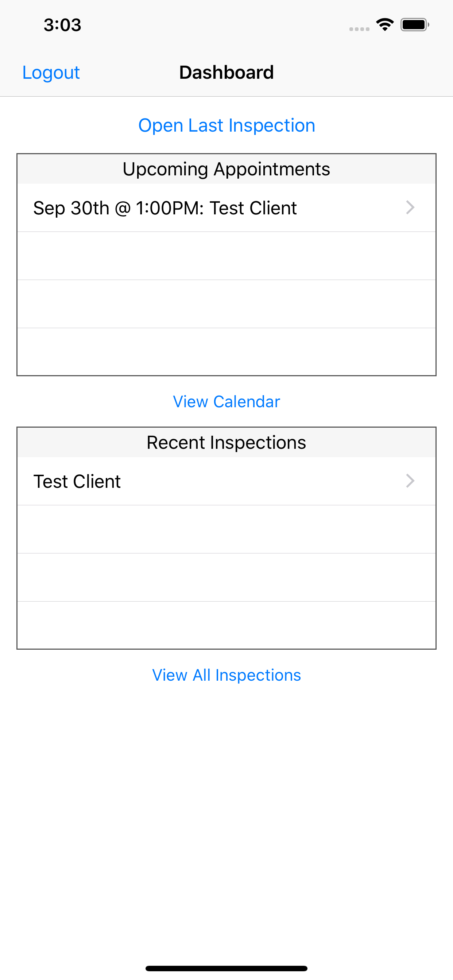
Task: Open Last Inspection
Action: 226,125
